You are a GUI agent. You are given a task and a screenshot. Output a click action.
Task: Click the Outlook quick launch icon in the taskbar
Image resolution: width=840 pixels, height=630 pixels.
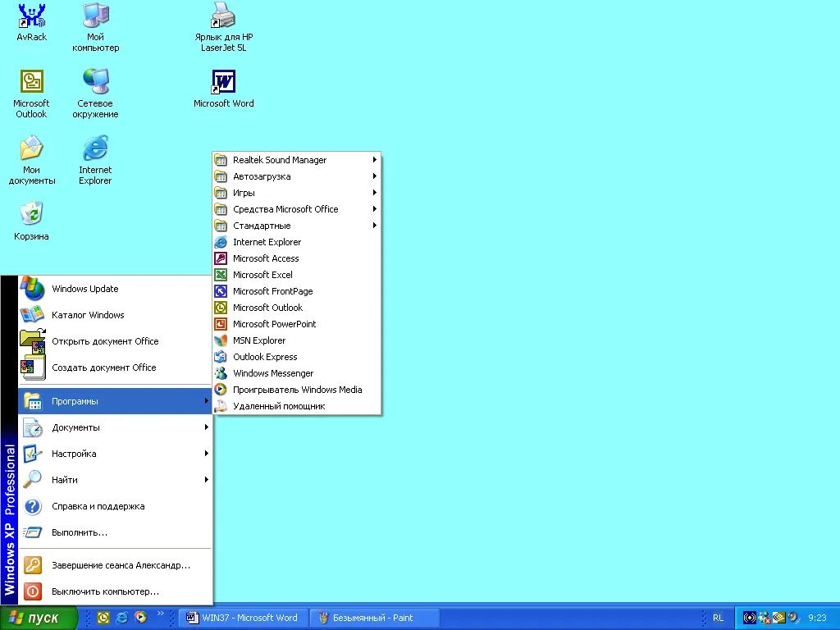(x=103, y=618)
